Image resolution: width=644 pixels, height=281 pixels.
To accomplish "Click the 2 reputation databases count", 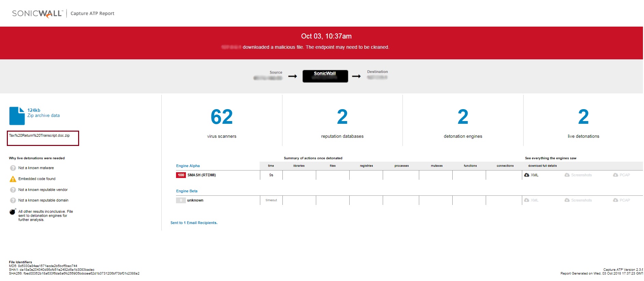I will pyautogui.click(x=342, y=117).
